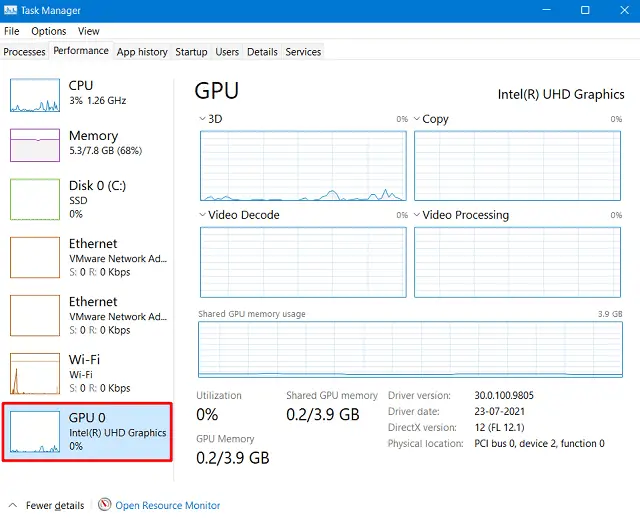Select the Wi-Fi graph icon

[35, 373]
